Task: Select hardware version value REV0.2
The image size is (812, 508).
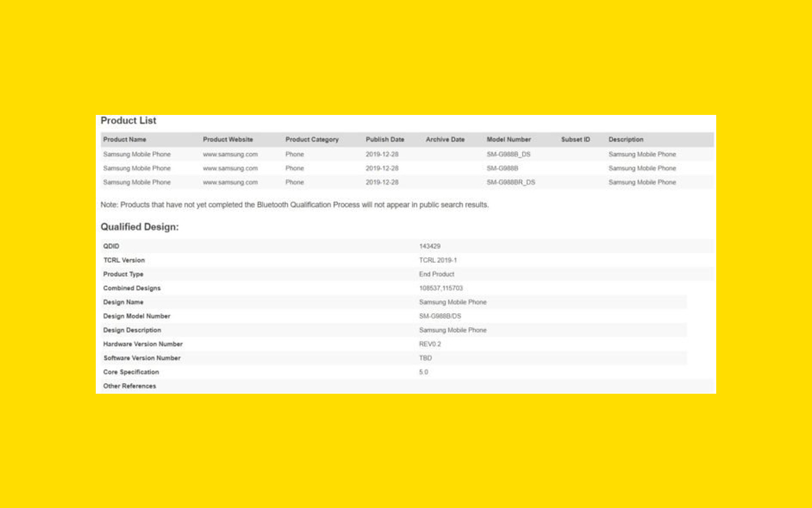Action: tap(430, 344)
